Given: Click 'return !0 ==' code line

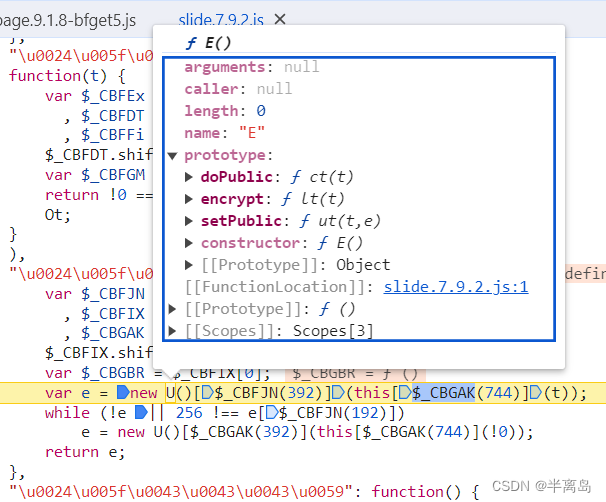Looking at the screenshot, I should click(99, 195).
